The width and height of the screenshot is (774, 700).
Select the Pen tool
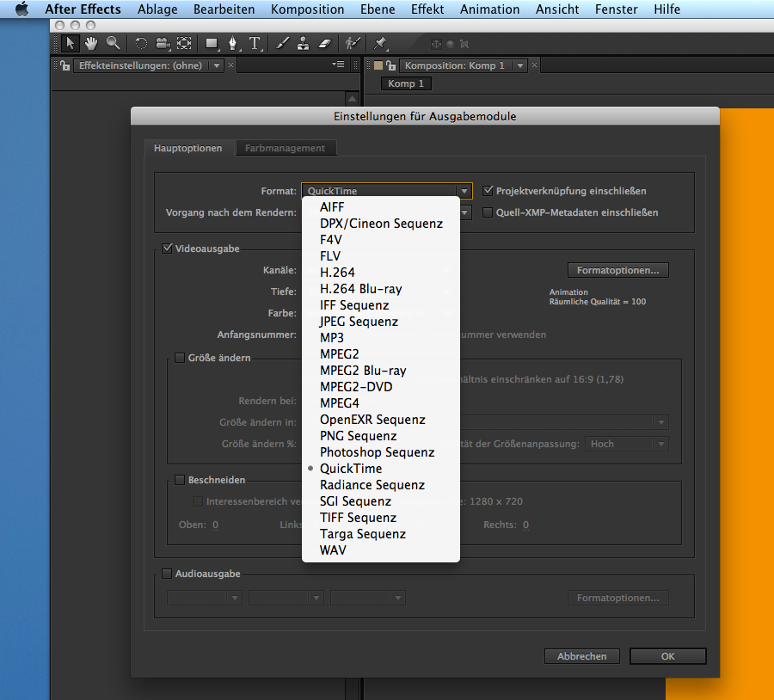233,44
